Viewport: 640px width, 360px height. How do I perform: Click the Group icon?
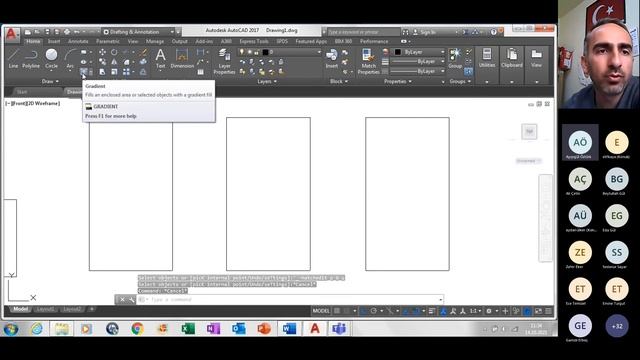coord(455,58)
